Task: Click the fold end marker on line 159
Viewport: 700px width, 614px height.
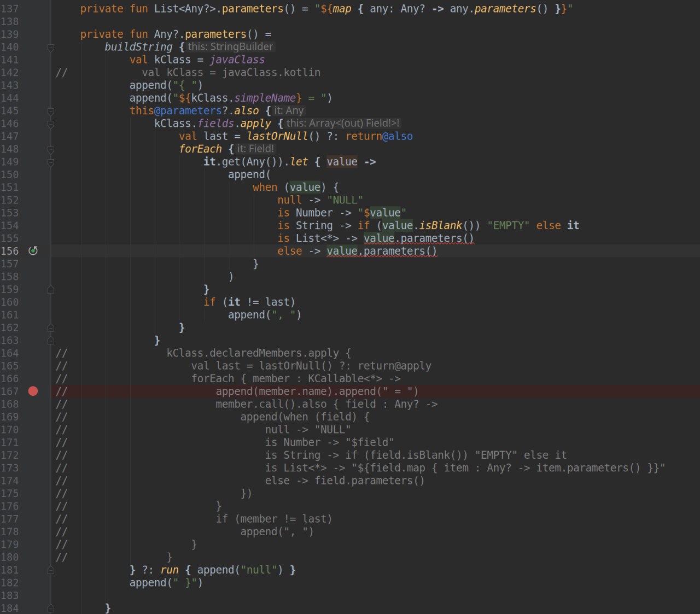Action: pyautogui.click(x=51, y=289)
